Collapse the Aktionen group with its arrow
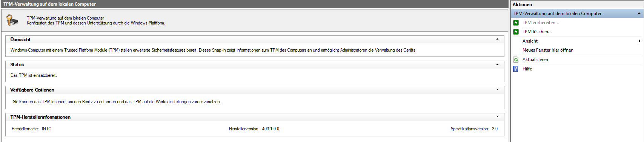The width and height of the screenshot is (644, 142). [639, 14]
